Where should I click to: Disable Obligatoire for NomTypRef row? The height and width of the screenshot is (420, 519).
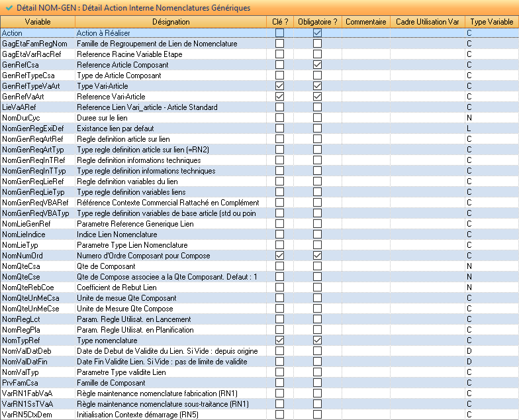(318, 341)
